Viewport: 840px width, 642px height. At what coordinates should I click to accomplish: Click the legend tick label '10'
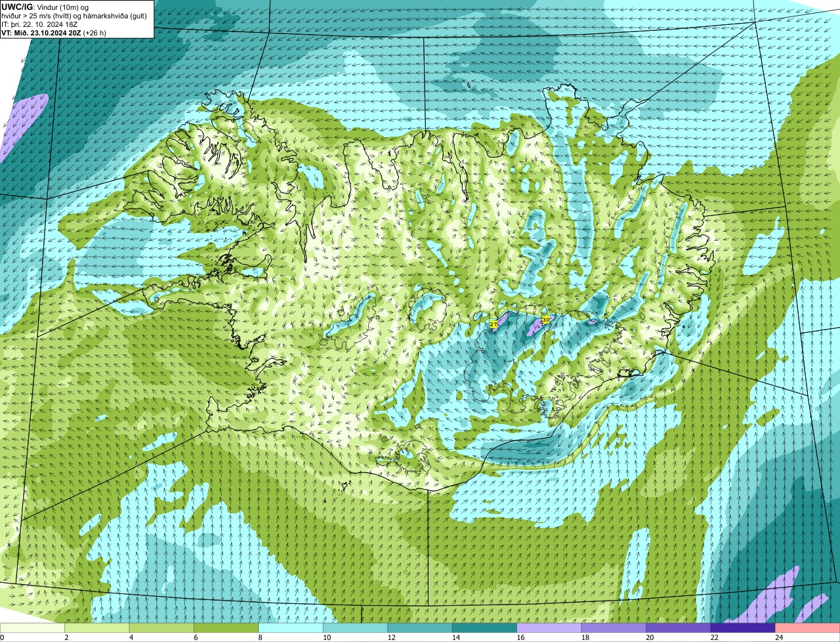coord(327,637)
